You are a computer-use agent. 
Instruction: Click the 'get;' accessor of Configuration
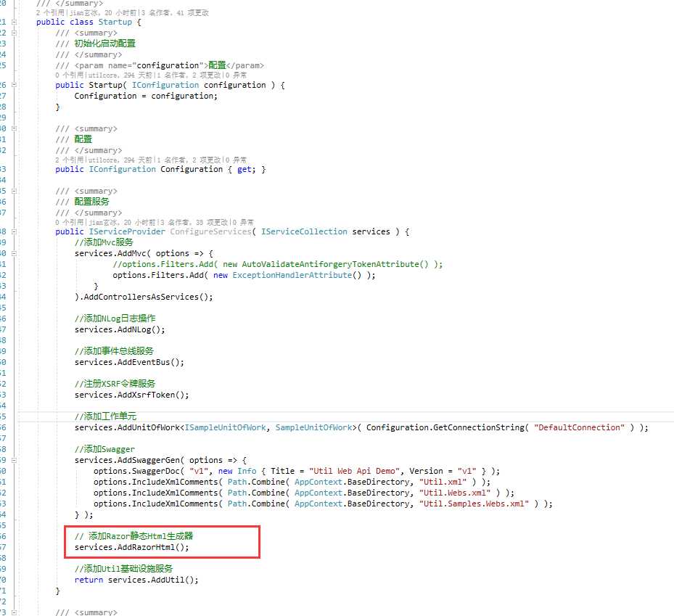point(246,169)
